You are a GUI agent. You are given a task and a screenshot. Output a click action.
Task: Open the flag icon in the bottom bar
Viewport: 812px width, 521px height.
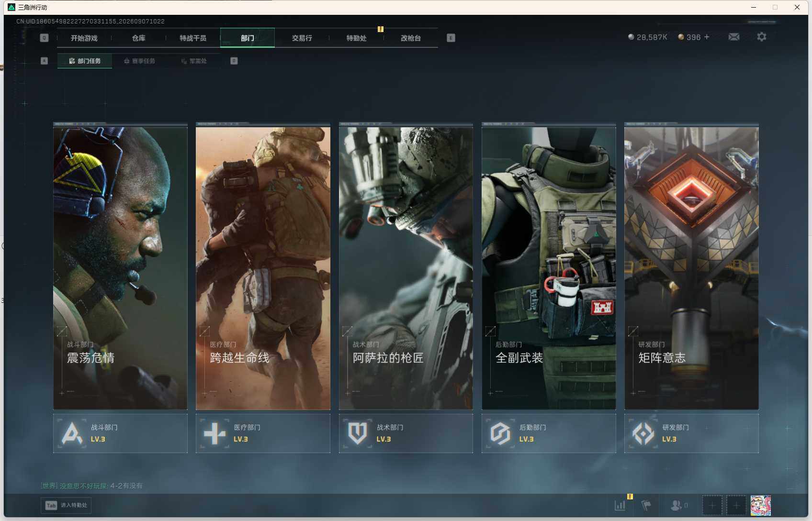pos(646,505)
